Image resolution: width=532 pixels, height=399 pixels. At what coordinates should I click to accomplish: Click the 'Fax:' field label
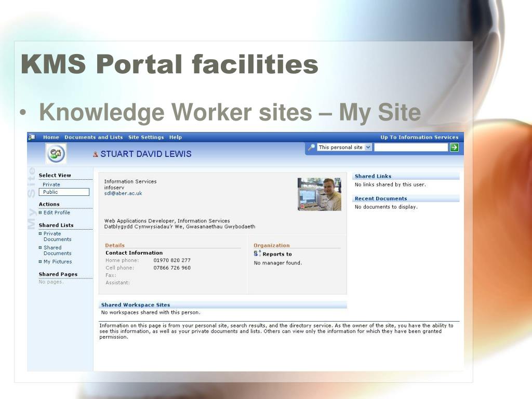click(x=111, y=275)
